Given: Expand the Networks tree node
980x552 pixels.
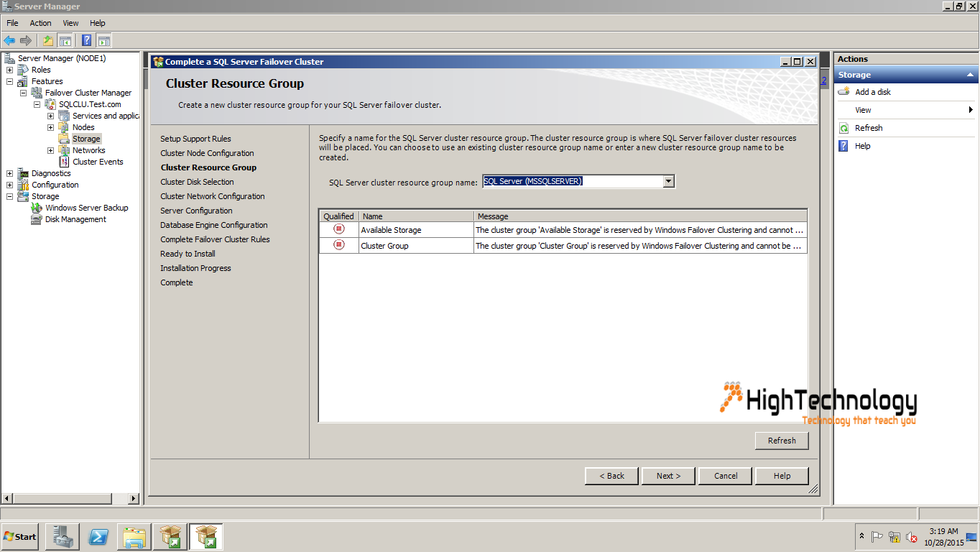Looking at the screenshot, I should pyautogui.click(x=50, y=150).
